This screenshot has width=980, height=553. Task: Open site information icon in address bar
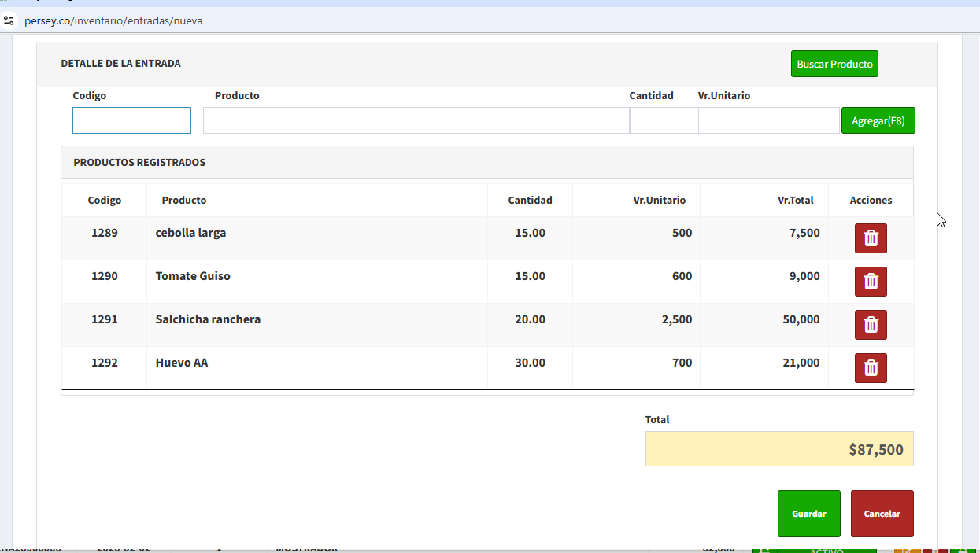point(9,21)
